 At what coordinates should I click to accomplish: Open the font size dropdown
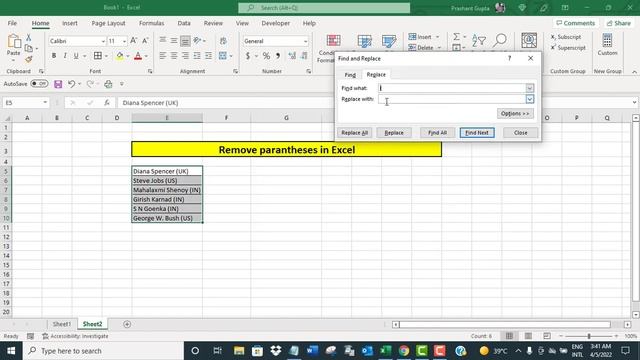tap(124, 41)
